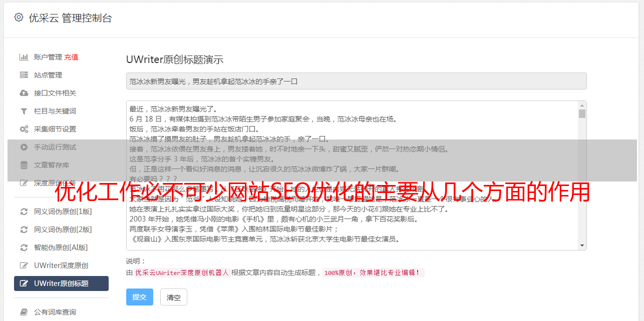The width and height of the screenshot is (644, 321).
Task: Click 100%原创，效果堪比专业编辑！ text
Action: 373,272
